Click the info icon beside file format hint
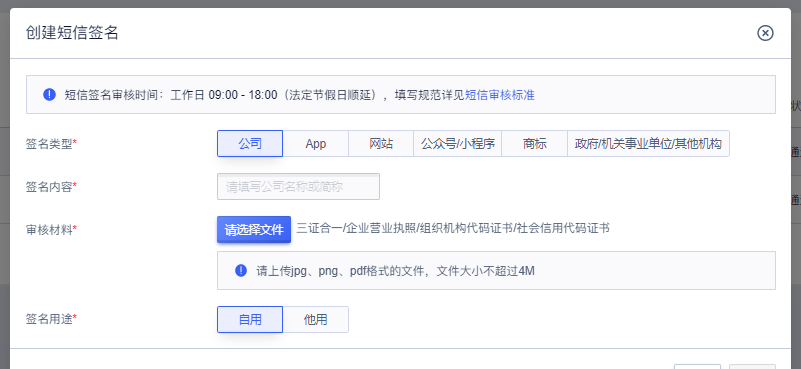The height and width of the screenshot is (369, 801). click(x=241, y=270)
